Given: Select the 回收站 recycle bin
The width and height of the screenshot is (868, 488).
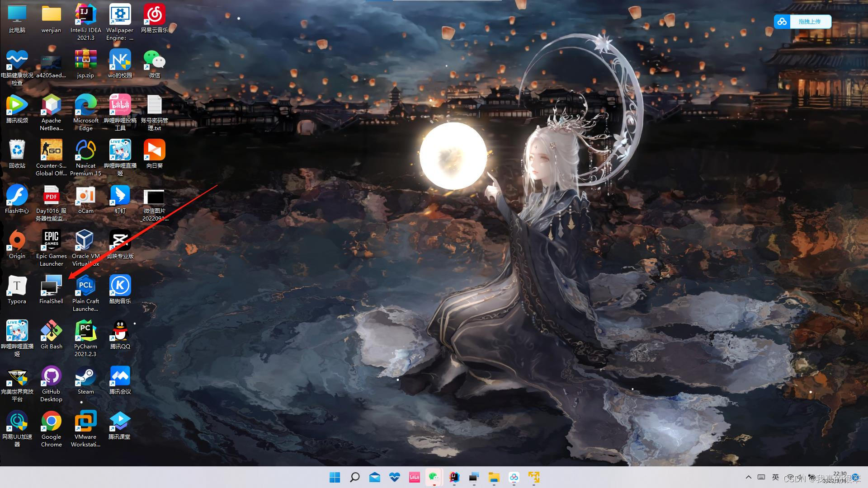Looking at the screenshot, I should coord(17,155).
